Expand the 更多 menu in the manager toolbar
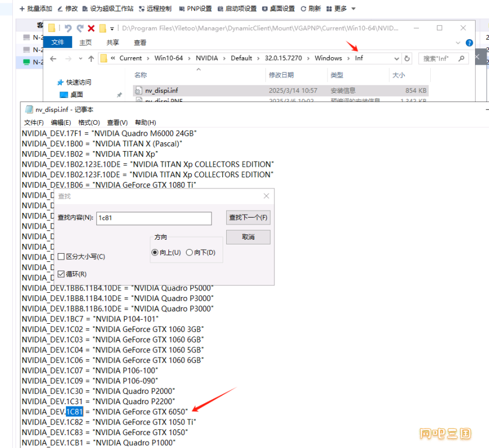The image size is (489, 448). 341,9
